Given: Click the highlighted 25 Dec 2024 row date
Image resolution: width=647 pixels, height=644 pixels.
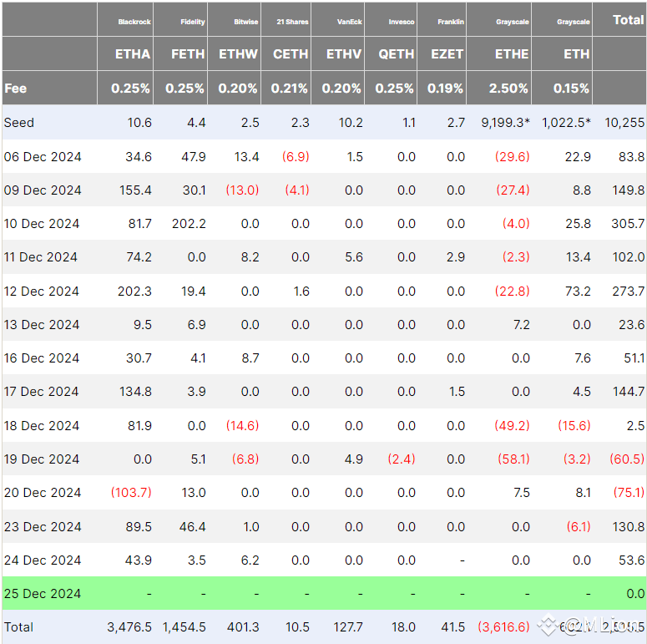Looking at the screenshot, I should [x=43, y=594].
